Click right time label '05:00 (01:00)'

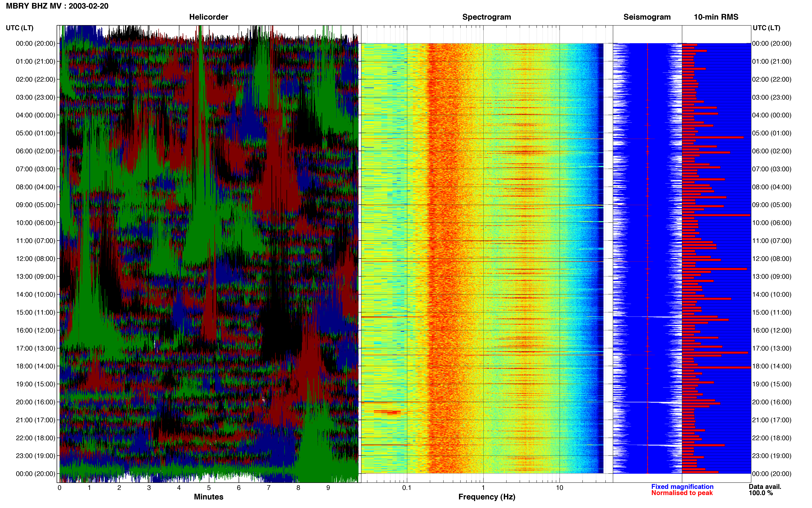coord(772,133)
